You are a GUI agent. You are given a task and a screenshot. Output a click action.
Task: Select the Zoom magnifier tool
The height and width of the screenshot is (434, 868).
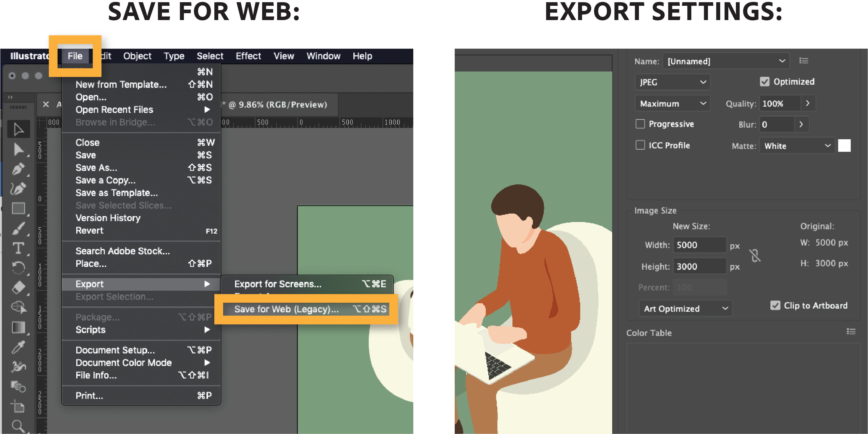[x=18, y=426]
